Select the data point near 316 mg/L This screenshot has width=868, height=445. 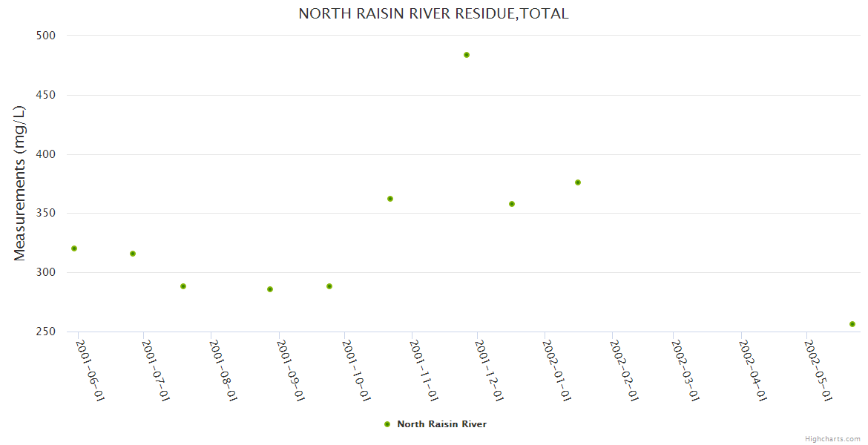pyautogui.click(x=133, y=254)
